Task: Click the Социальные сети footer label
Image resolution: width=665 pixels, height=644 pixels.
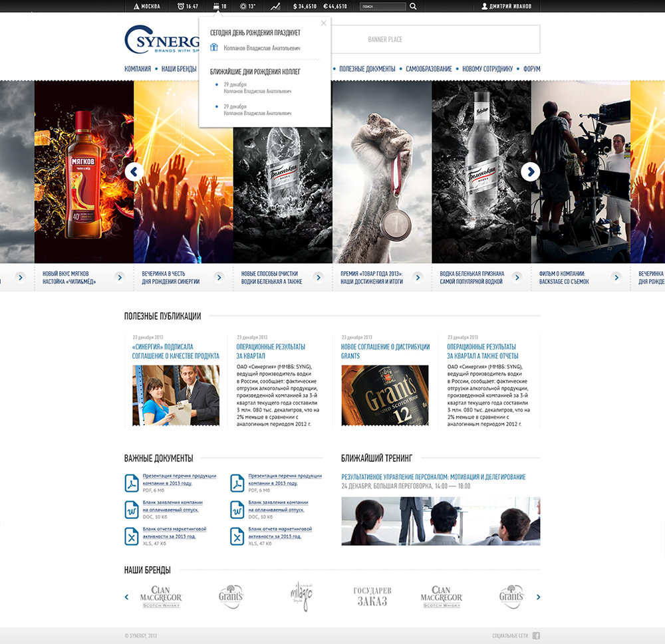Action: pyautogui.click(x=510, y=635)
